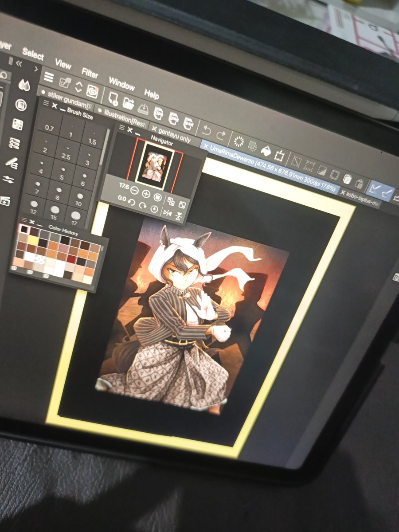Minimize the Brush Size panel
The height and width of the screenshot is (532, 399).
pyautogui.click(x=63, y=109)
